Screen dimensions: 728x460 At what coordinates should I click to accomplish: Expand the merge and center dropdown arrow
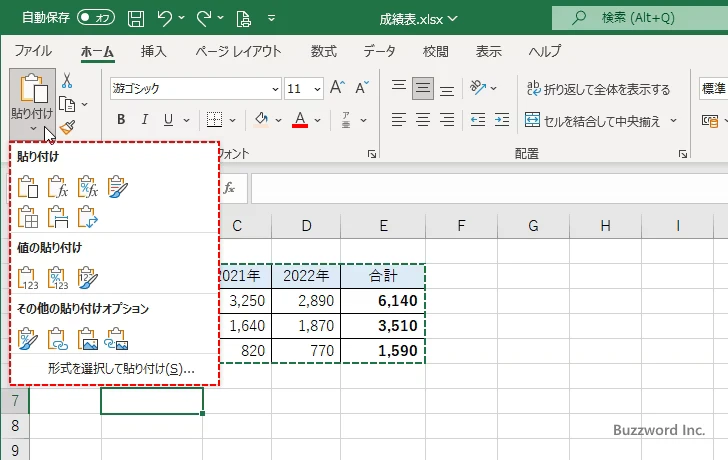[x=673, y=121]
